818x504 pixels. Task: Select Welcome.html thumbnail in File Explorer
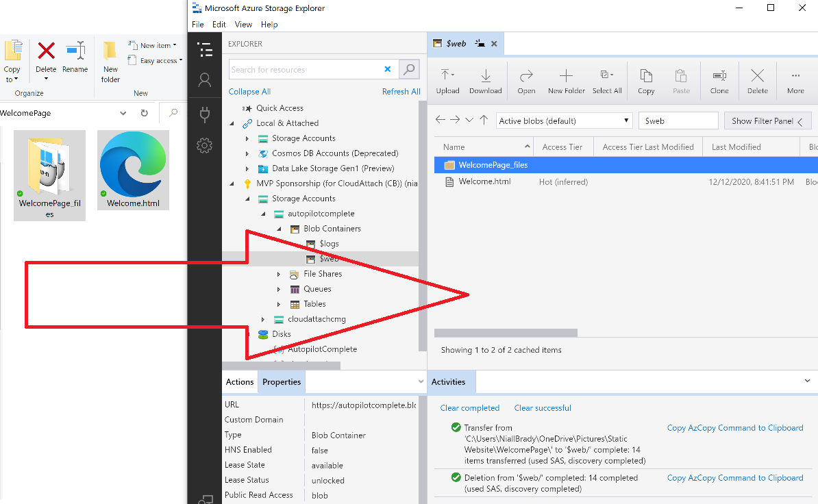click(133, 170)
